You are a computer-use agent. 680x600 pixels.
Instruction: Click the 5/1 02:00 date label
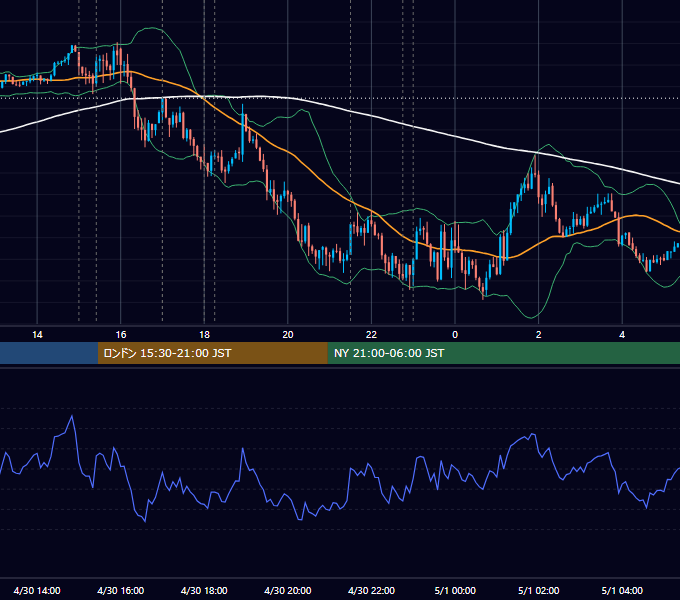tap(539, 590)
